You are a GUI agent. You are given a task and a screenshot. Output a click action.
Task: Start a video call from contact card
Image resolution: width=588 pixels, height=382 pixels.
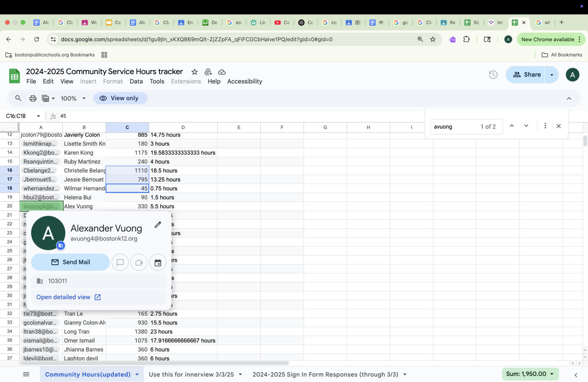coord(139,262)
